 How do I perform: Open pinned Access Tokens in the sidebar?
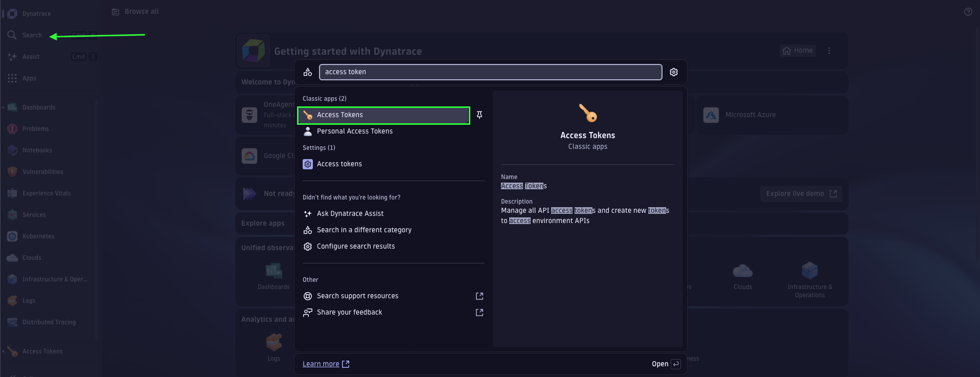tap(42, 351)
